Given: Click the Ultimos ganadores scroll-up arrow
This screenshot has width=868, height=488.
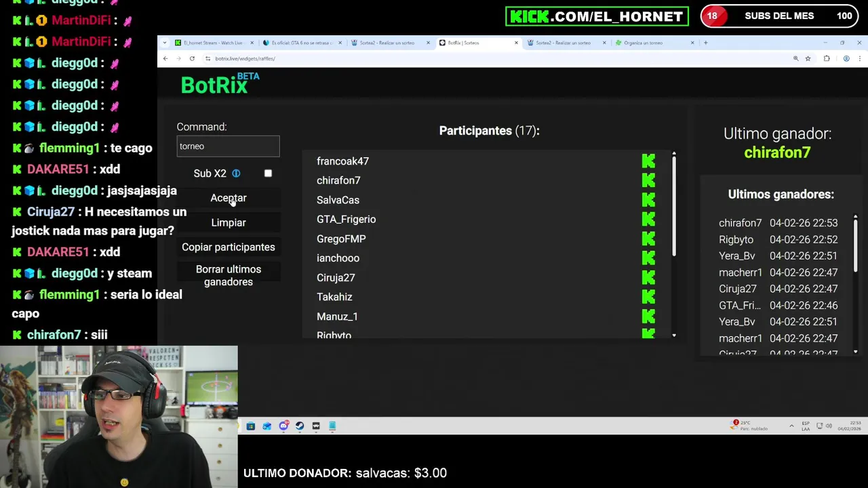Looking at the screenshot, I should [855, 217].
